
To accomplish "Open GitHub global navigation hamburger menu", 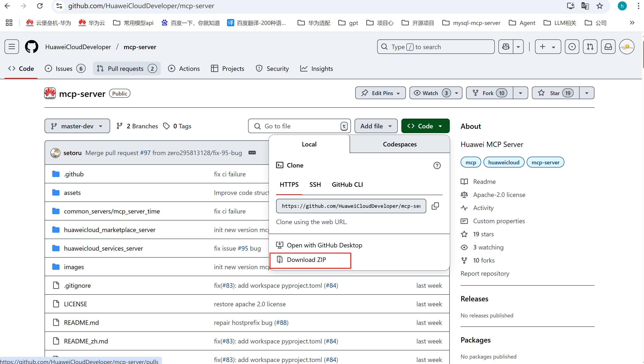I will tap(12, 47).
